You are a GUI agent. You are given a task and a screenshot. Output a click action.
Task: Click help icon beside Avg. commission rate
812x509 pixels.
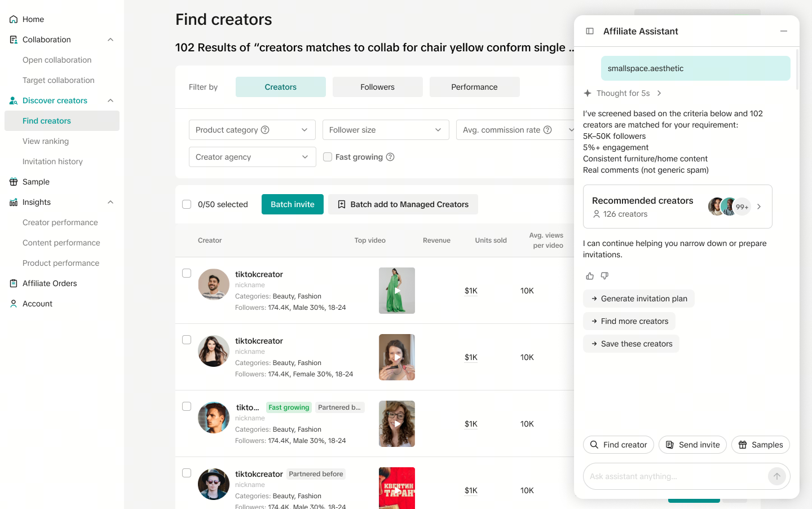coord(548,130)
